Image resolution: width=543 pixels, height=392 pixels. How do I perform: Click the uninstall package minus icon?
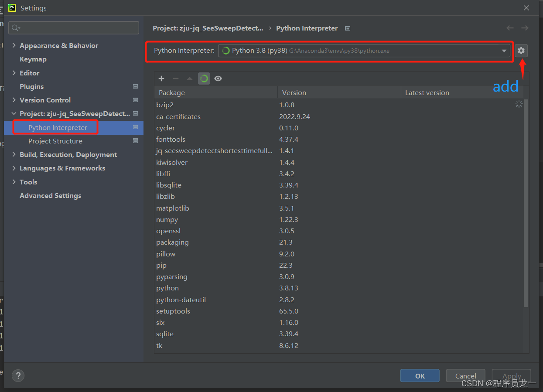pyautogui.click(x=175, y=78)
